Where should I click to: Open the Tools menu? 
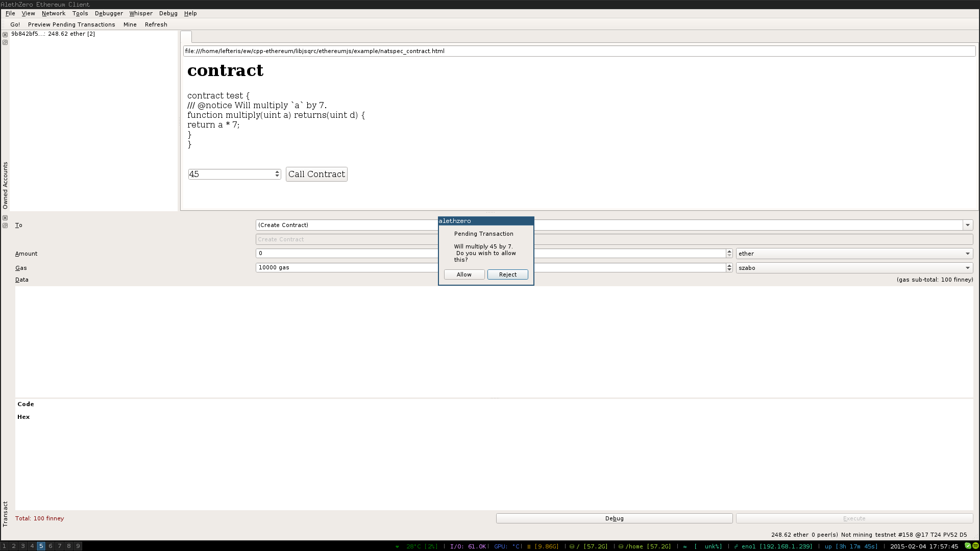(80, 13)
